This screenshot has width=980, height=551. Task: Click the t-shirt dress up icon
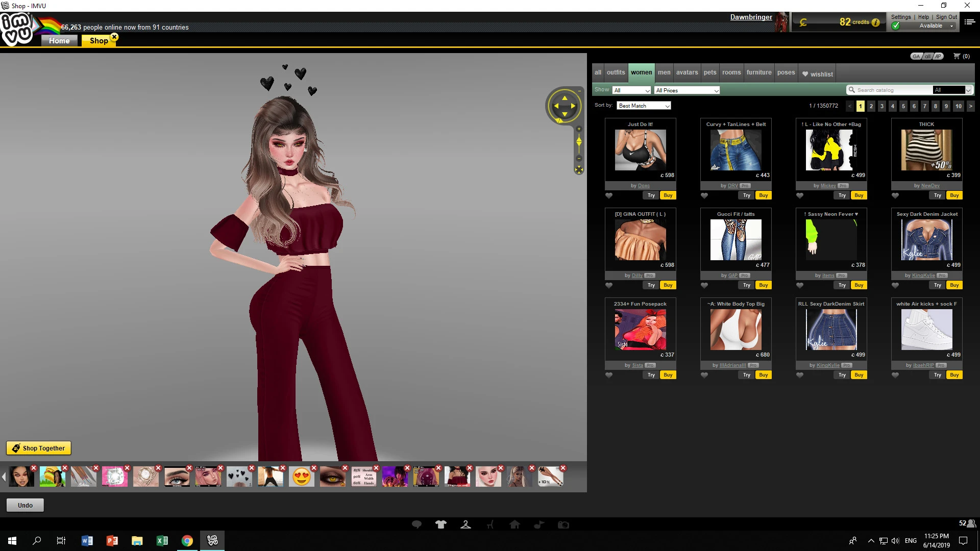[x=441, y=524]
